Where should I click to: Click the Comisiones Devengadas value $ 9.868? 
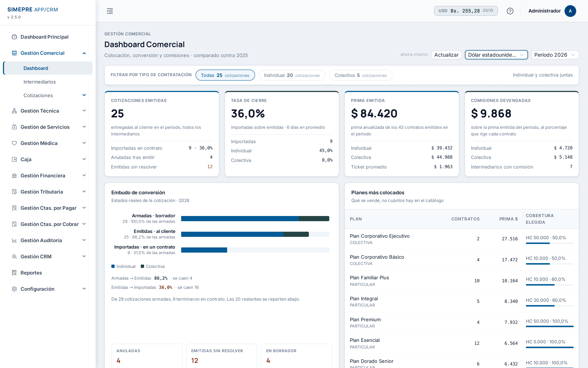[x=491, y=113]
